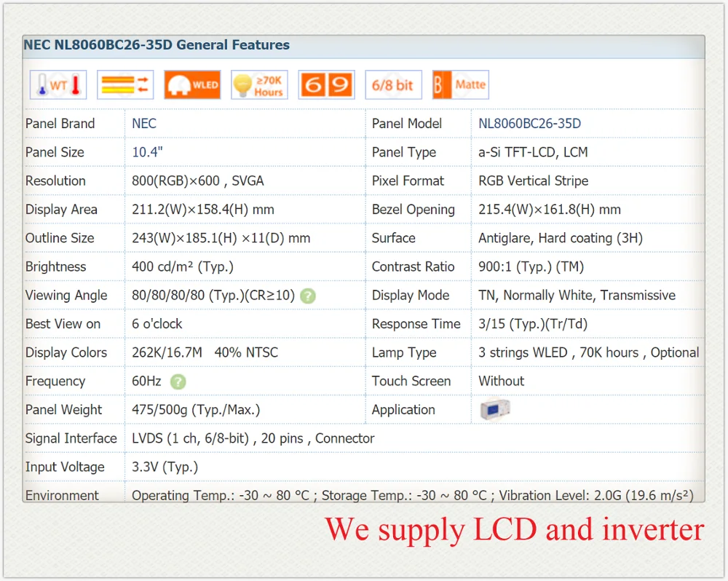Select the 60Hz frequency value
This screenshot has height=581, width=728.
[146, 382]
